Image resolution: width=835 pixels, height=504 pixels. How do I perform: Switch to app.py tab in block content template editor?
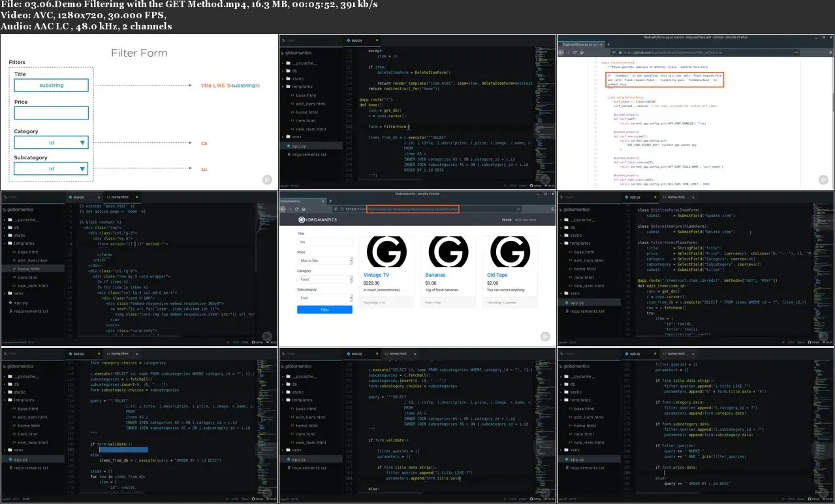[x=84, y=197]
